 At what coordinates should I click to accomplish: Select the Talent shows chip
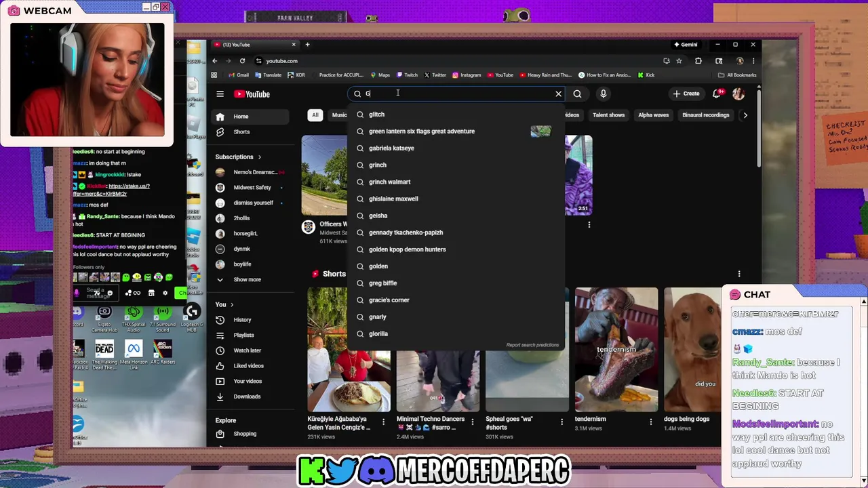608,115
